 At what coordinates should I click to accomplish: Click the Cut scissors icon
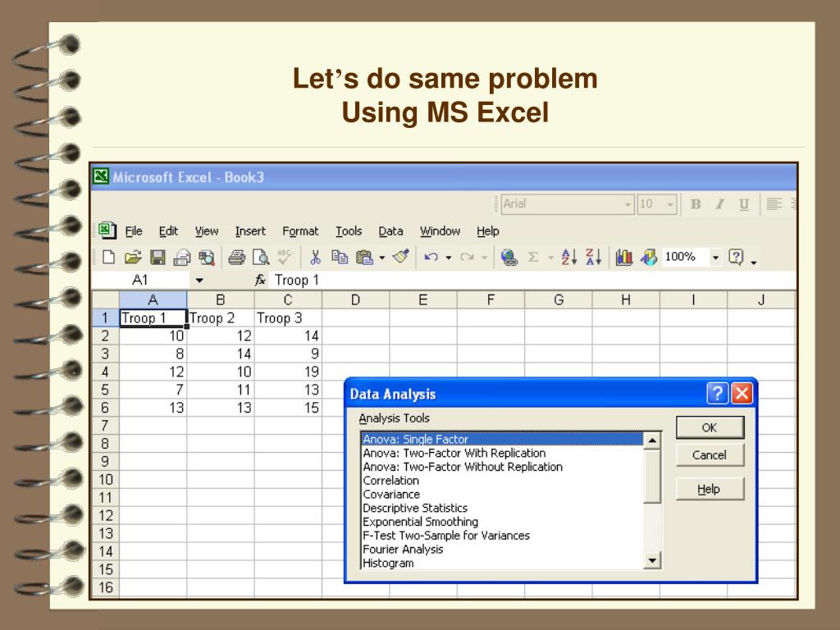coord(314,258)
